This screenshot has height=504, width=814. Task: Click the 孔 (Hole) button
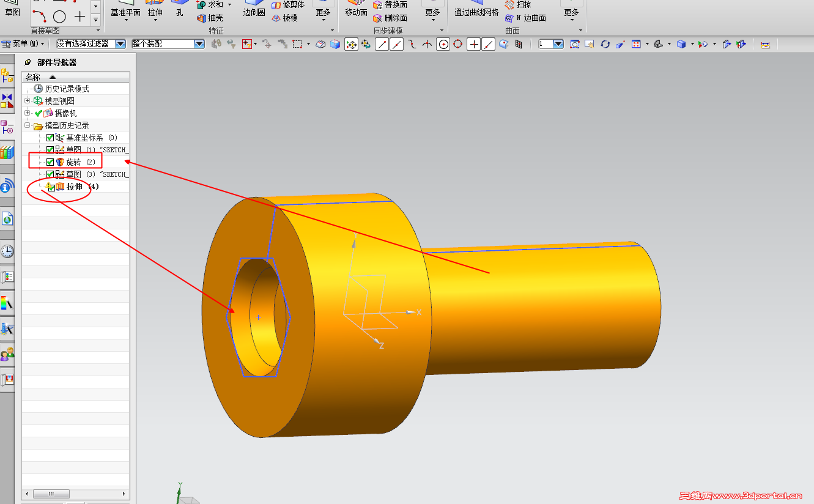click(179, 9)
